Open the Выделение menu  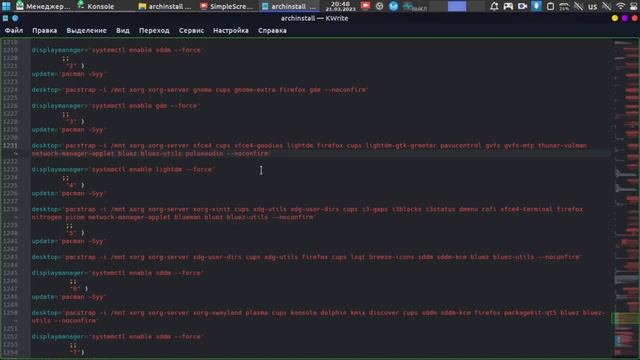[86, 31]
